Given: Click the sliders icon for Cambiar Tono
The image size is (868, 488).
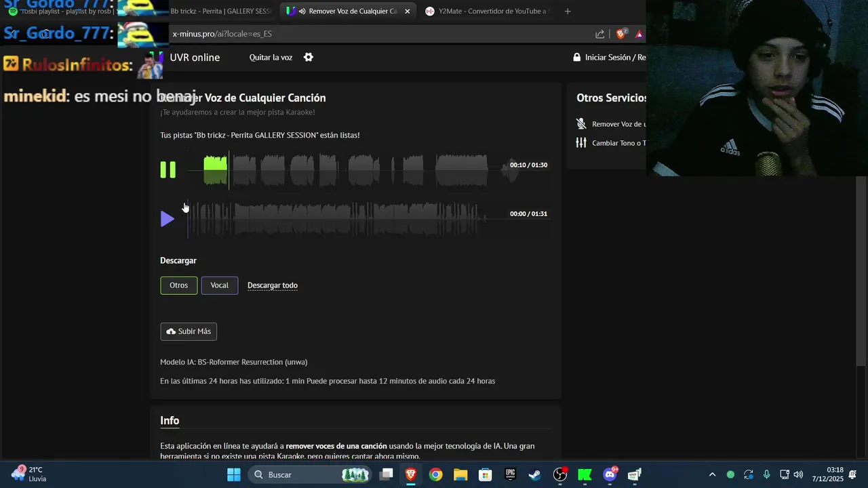Looking at the screenshot, I should pos(581,142).
